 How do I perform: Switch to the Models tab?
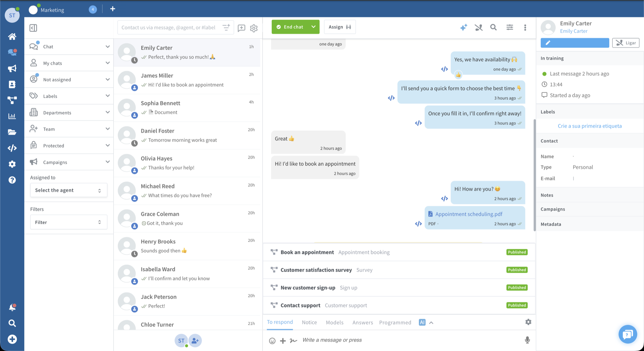335,322
